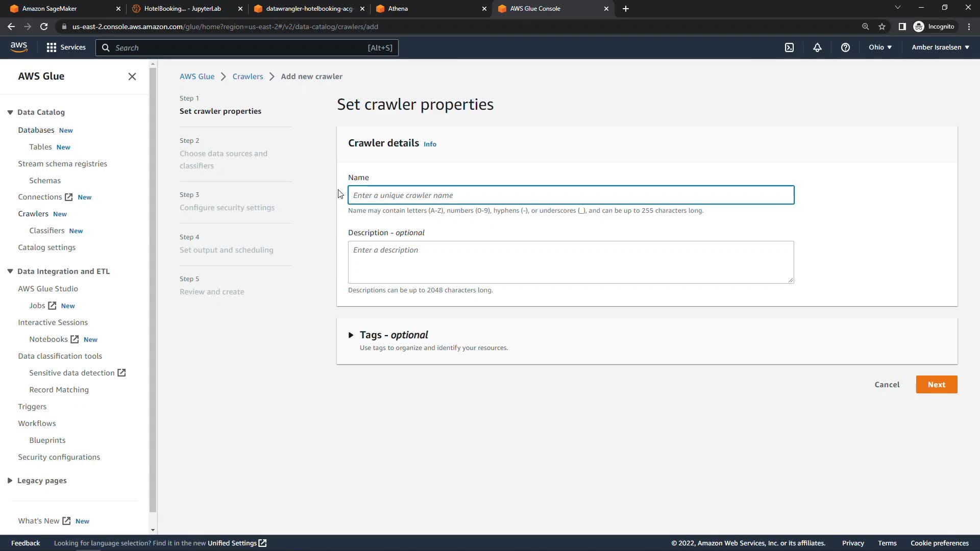Screen dimensions: 980x551
Task: Click the AWS logo home icon
Action: click(19, 47)
